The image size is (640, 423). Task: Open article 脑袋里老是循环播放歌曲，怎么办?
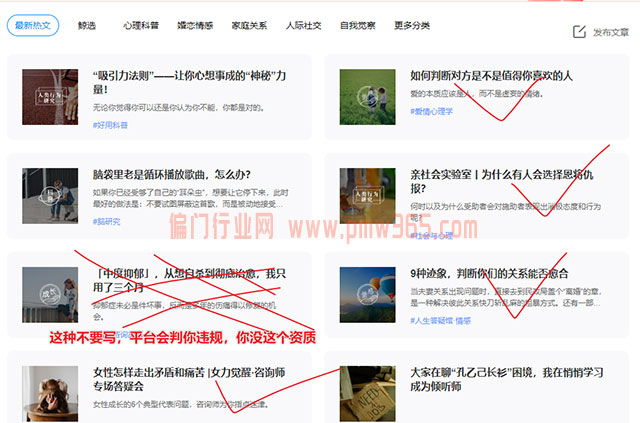[x=172, y=174]
